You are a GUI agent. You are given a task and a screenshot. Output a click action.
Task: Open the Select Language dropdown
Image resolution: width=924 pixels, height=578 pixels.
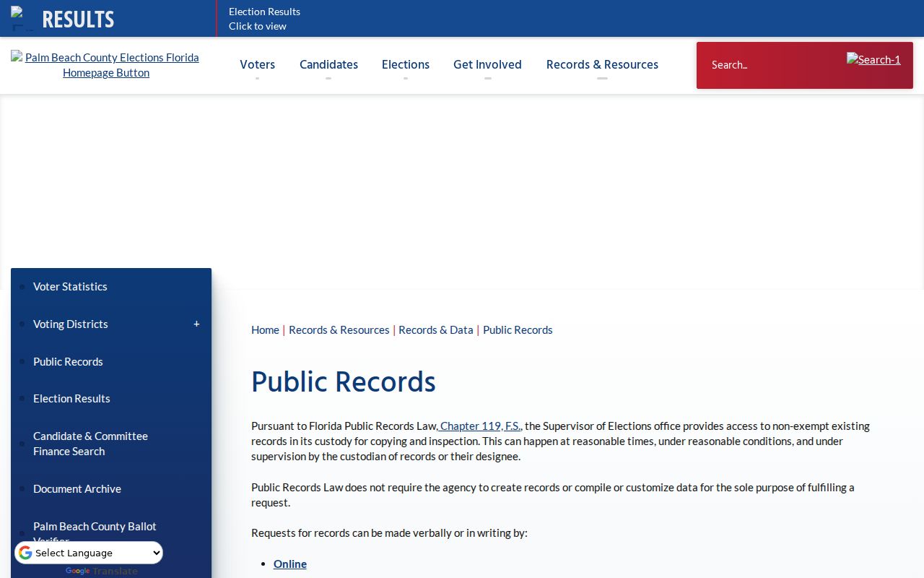point(89,553)
